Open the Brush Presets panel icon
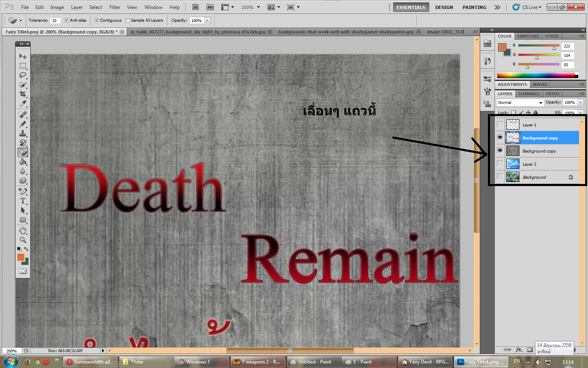The height and width of the screenshot is (368, 588). pyautogui.click(x=487, y=79)
